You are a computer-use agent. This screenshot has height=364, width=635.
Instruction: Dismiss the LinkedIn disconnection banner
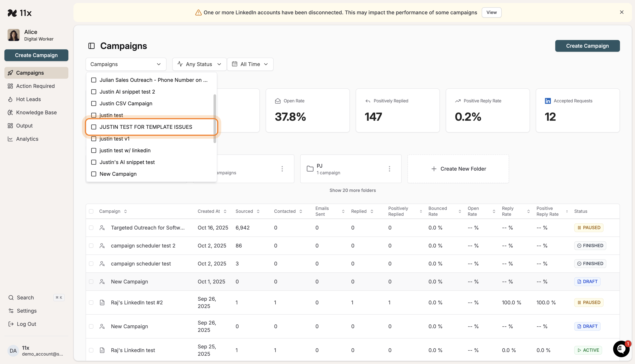coord(622,12)
